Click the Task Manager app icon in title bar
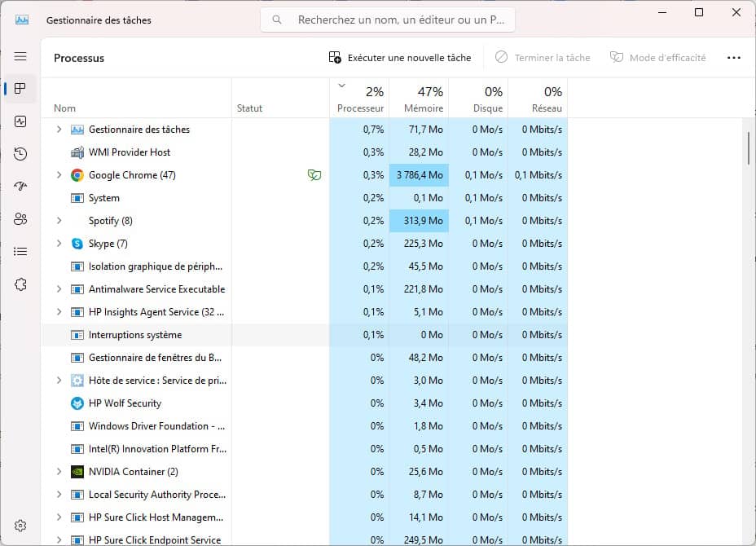 (x=22, y=20)
